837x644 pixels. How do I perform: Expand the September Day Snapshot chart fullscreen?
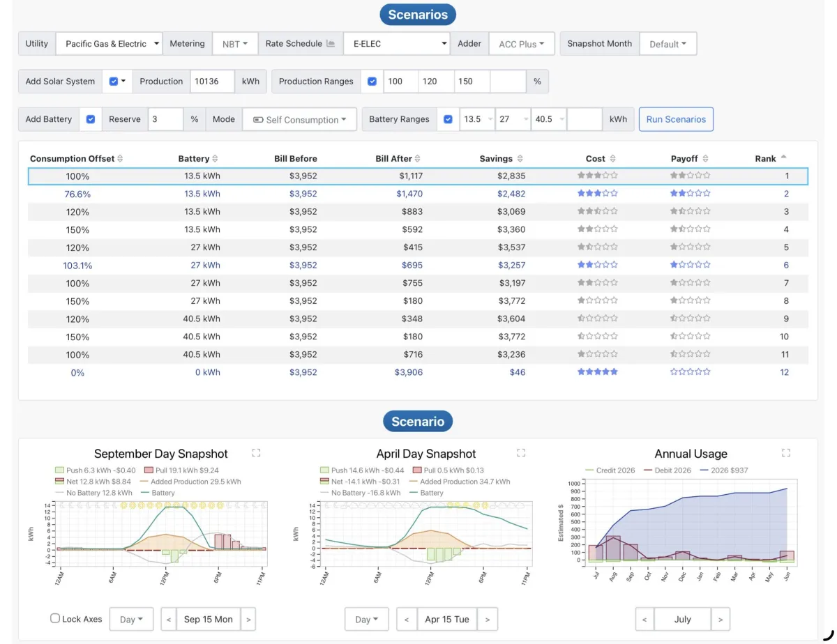click(256, 453)
